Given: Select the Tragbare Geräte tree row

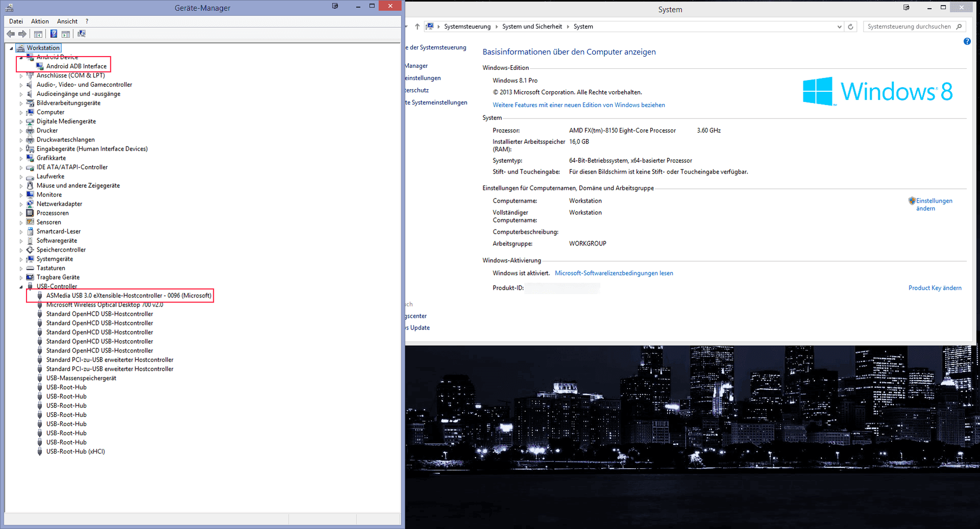Looking at the screenshot, I should click(58, 278).
